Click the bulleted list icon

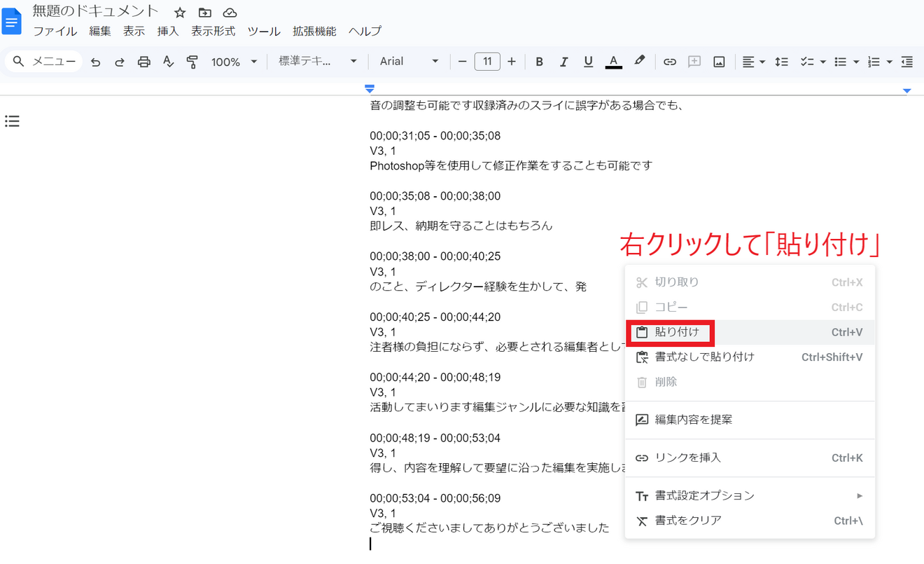(x=841, y=62)
